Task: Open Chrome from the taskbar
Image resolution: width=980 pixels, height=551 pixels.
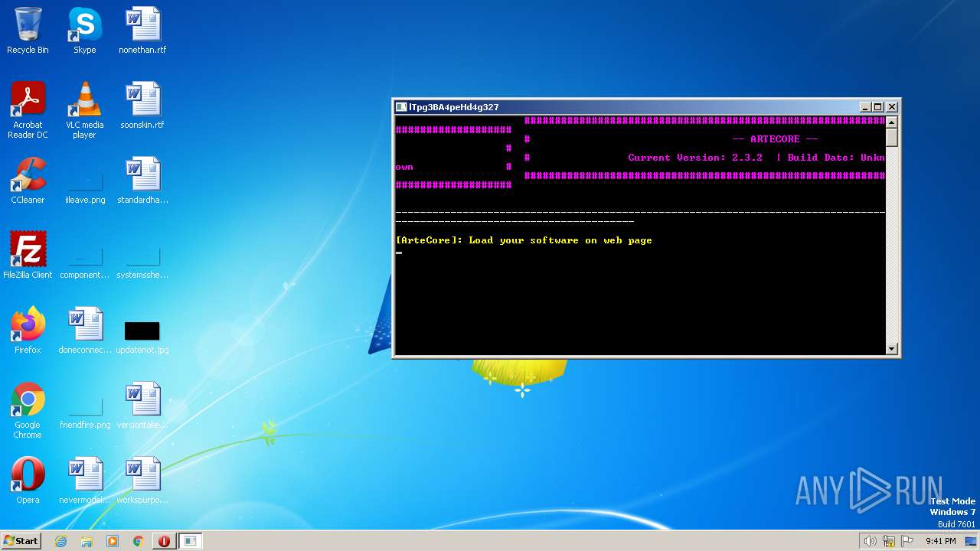Action: click(139, 541)
